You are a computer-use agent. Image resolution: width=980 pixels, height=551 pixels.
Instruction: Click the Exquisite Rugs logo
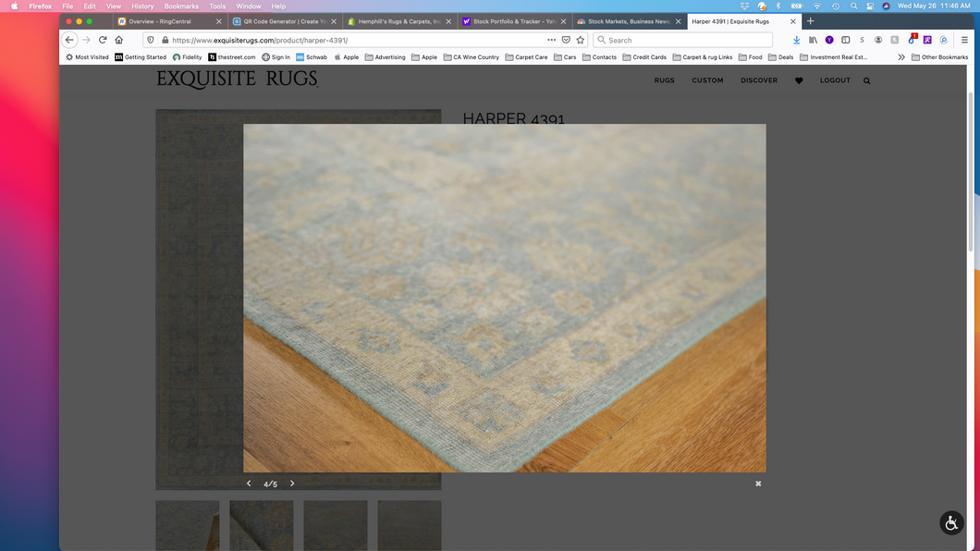(x=237, y=80)
